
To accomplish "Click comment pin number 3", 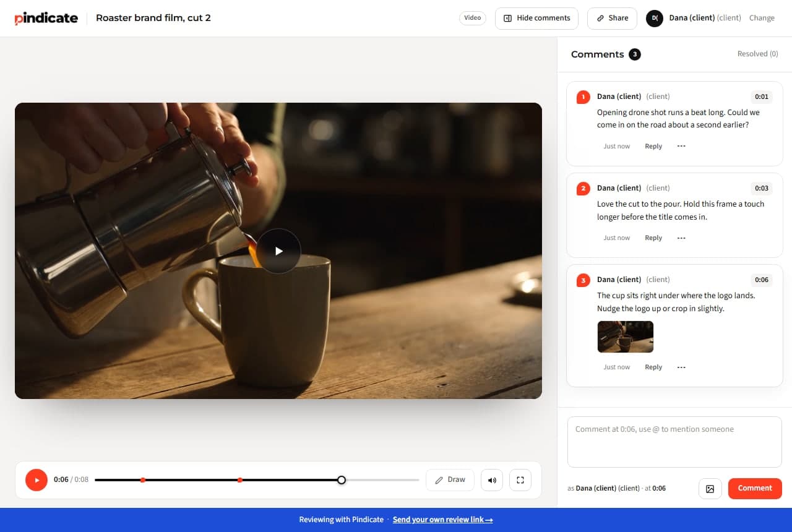I will click(583, 280).
